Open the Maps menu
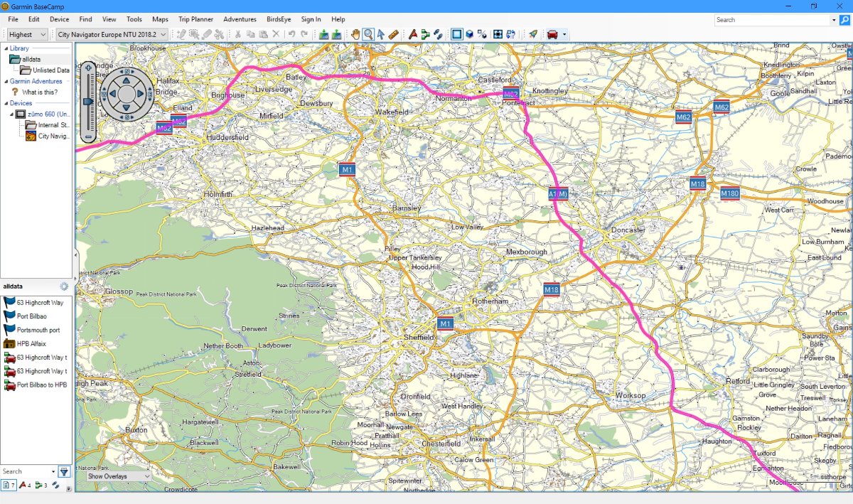This screenshot has height=504, width=853. point(161,19)
